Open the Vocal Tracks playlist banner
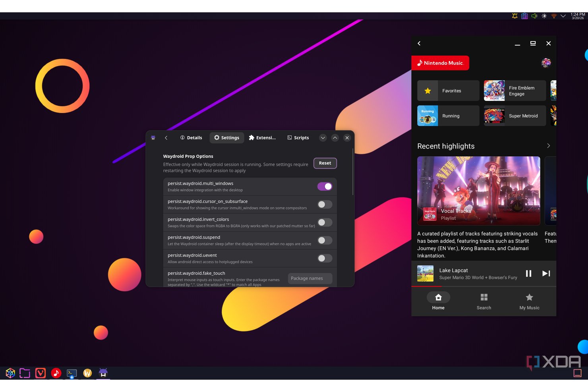Screen dimensions: 588x392 479,191
